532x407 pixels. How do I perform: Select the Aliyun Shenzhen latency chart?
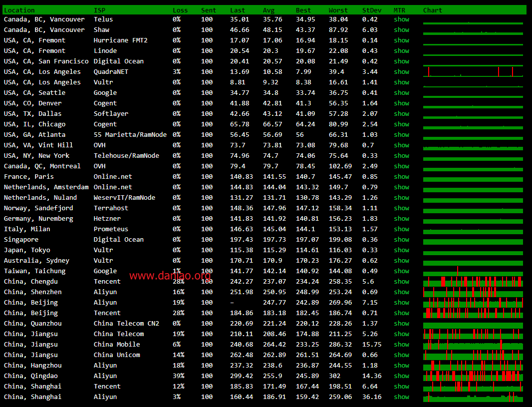473,292
